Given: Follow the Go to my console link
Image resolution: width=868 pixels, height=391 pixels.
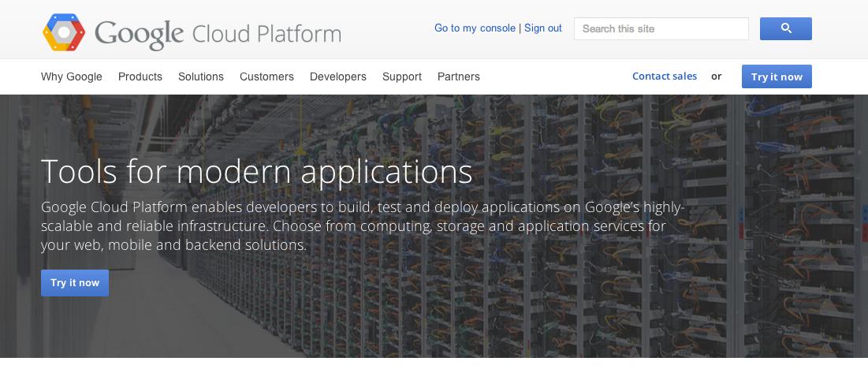Looking at the screenshot, I should (x=475, y=28).
